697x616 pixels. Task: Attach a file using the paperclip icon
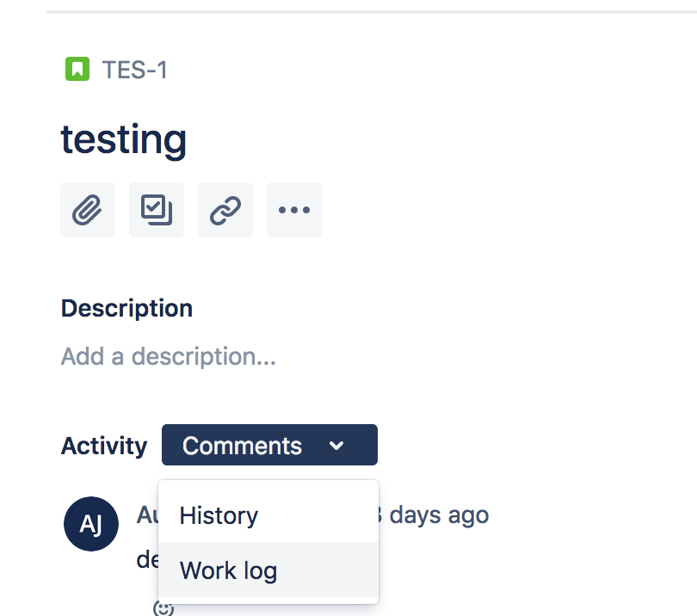pos(87,209)
